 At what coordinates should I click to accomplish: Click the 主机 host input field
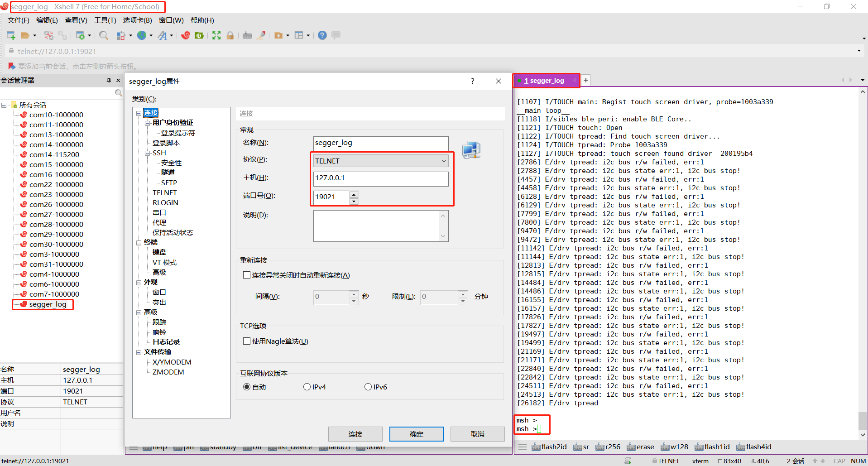tap(381, 178)
